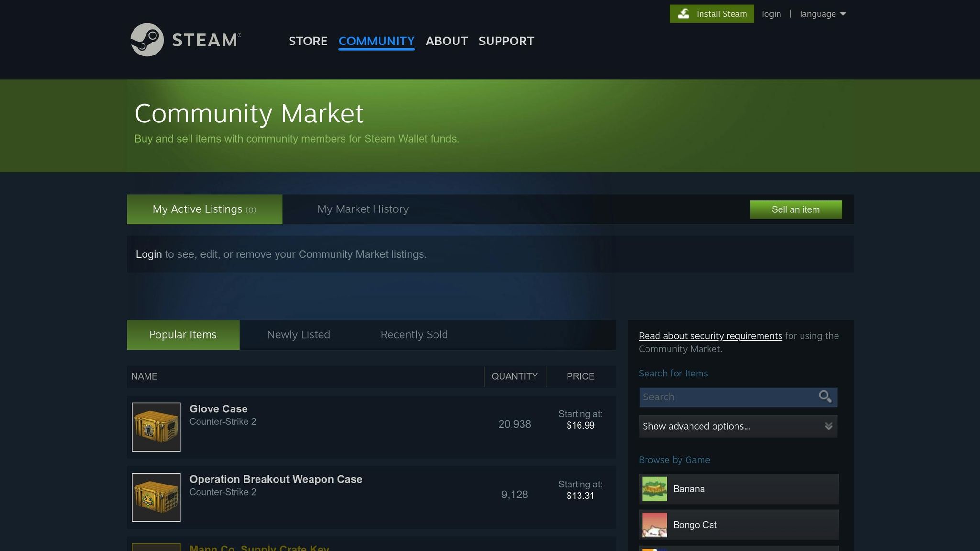
Task: Click the Login link for market listings
Action: click(x=148, y=254)
